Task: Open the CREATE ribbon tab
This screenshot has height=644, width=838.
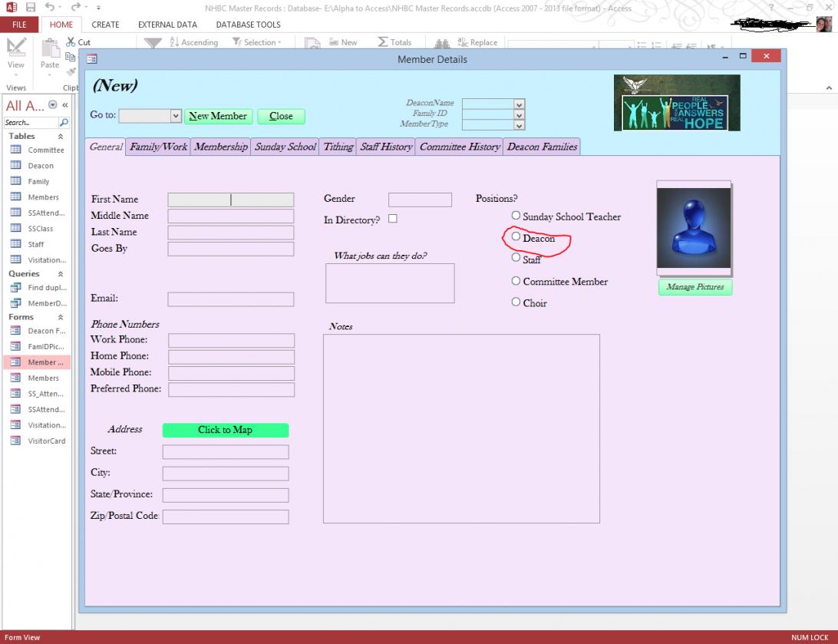Action: click(105, 25)
